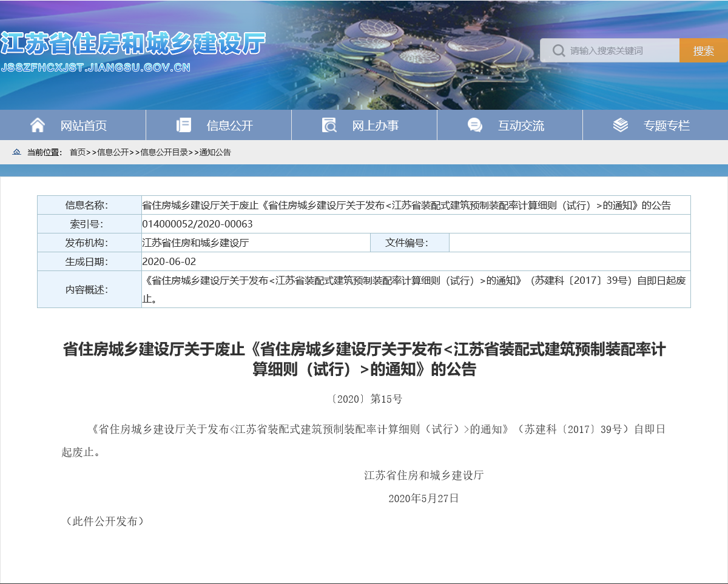Click the magnifier icon in search box

[x=559, y=50]
